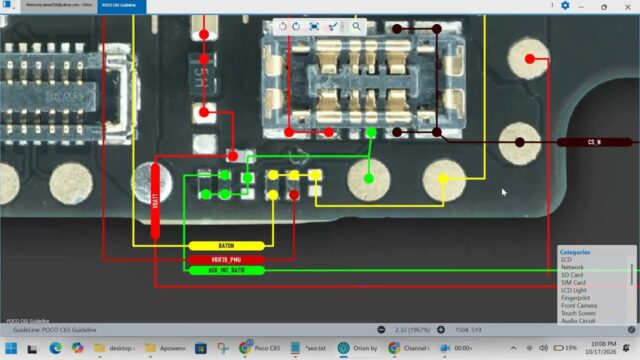Open the Poco C65 Chrome window
Viewport: 640px width, 360px height.
[260, 348]
